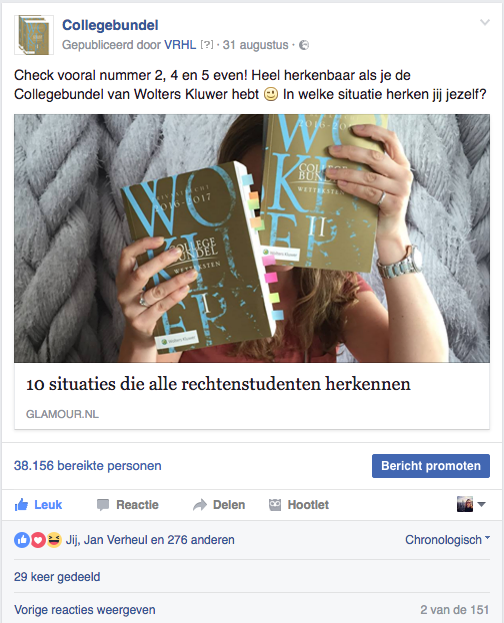Click the thumbs-up Leuk icon

click(21, 505)
